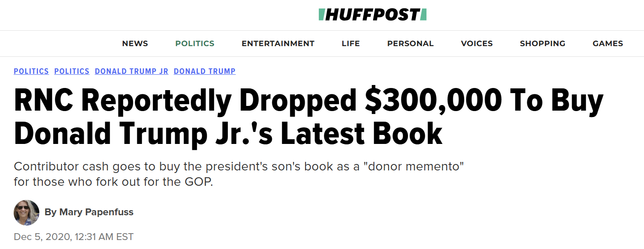Click the 'for those who fork out' text

[x=113, y=181]
